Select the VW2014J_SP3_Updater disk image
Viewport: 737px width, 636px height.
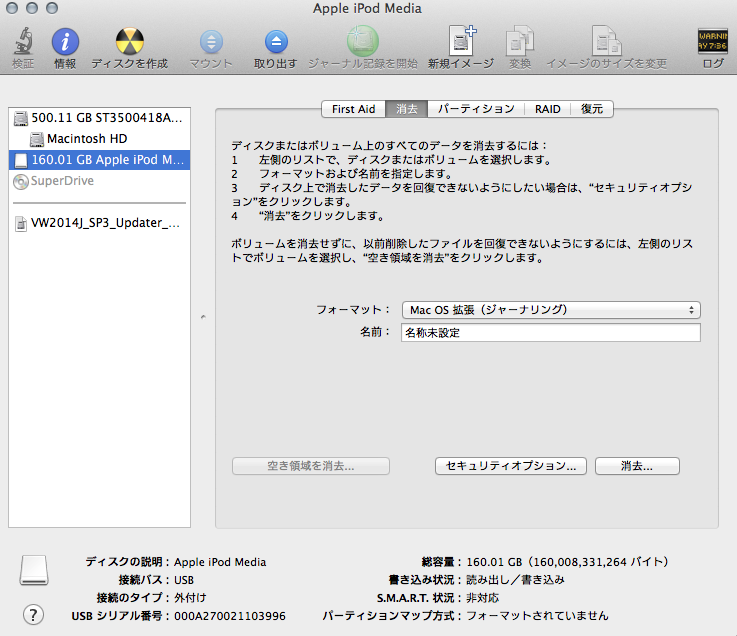tap(100, 224)
